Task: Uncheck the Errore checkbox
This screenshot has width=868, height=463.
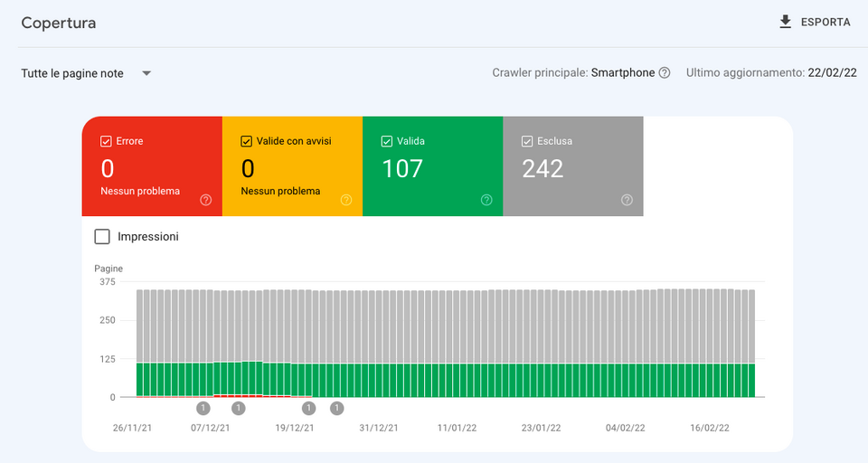Action: click(106, 141)
